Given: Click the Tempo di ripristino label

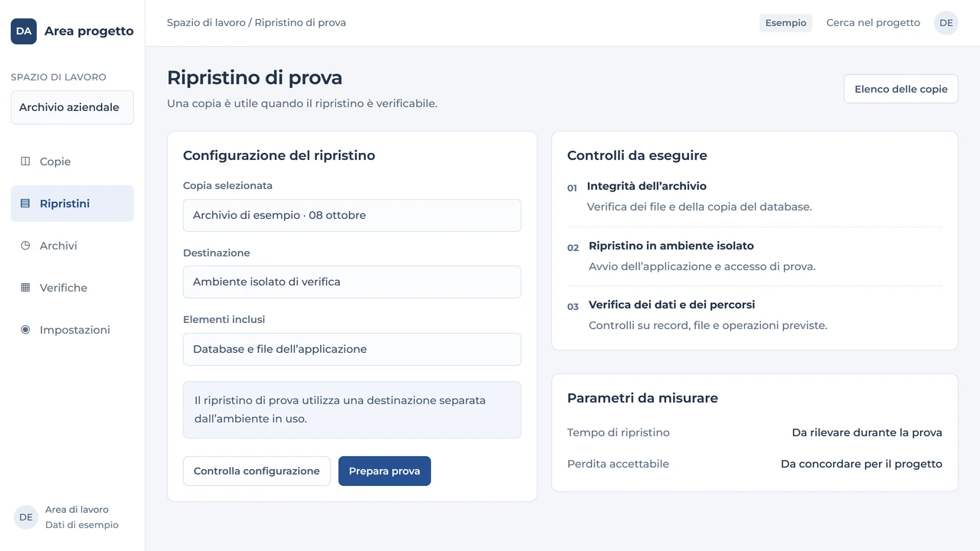Looking at the screenshot, I should point(619,432).
